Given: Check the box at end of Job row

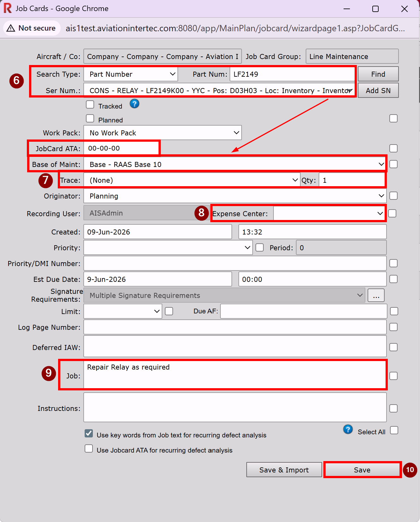Looking at the screenshot, I should 393,376.
